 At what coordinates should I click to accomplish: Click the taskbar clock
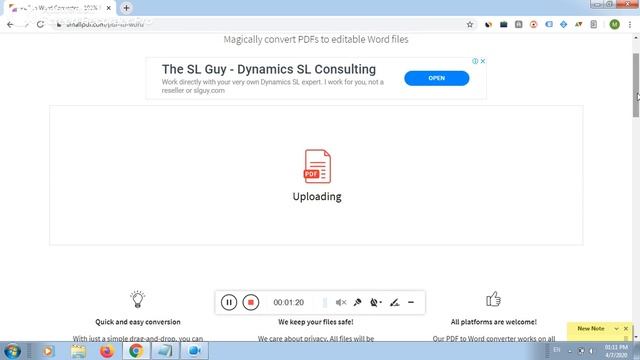pyautogui.click(x=616, y=351)
